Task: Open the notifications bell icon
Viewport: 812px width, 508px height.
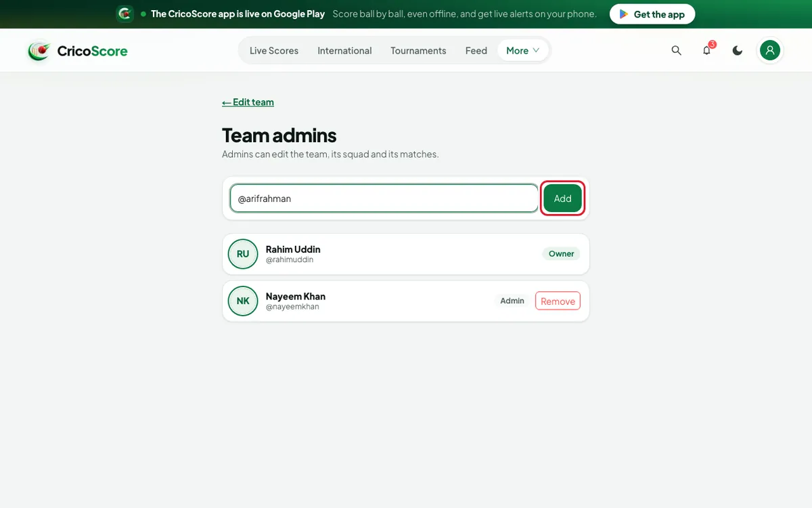Action: click(x=707, y=51)
